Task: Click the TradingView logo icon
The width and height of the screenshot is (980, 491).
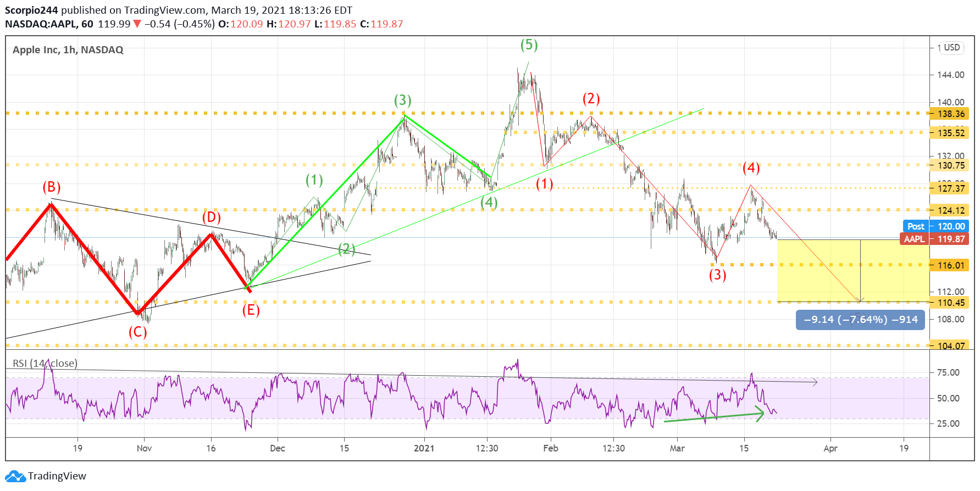Action: click(15, 476)
